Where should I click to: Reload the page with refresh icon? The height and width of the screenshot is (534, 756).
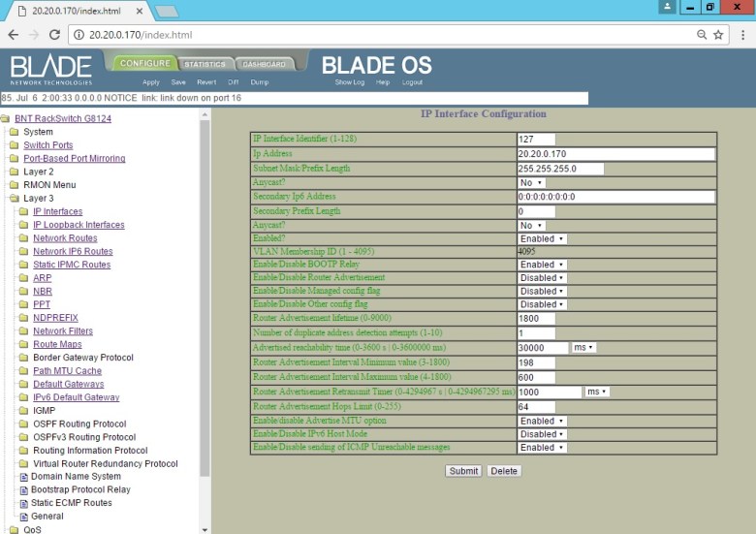tap(54, 35)
